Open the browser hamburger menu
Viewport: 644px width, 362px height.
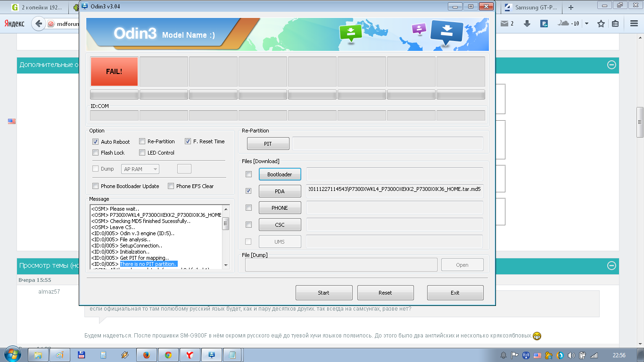[x=634, y=24]
